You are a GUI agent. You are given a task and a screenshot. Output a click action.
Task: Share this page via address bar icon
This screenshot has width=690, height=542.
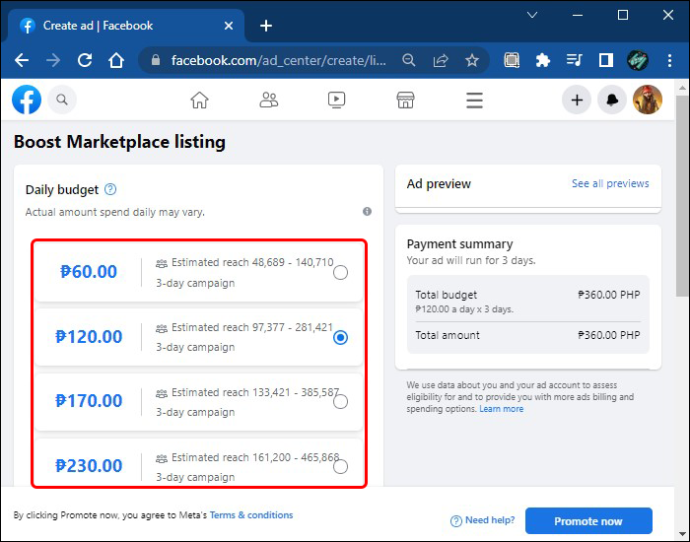[440, 60]
